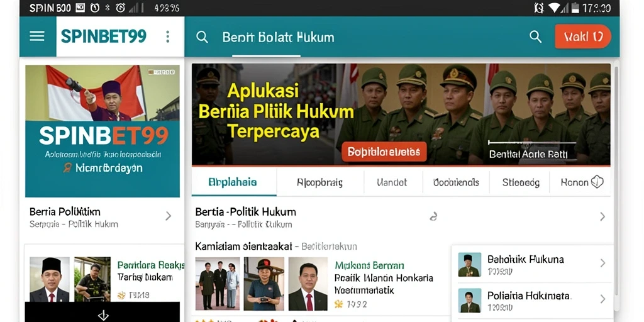Screen dimensions: 644x322
Task: Click the star rating icon in sidebar article
Action: (121, 295)
